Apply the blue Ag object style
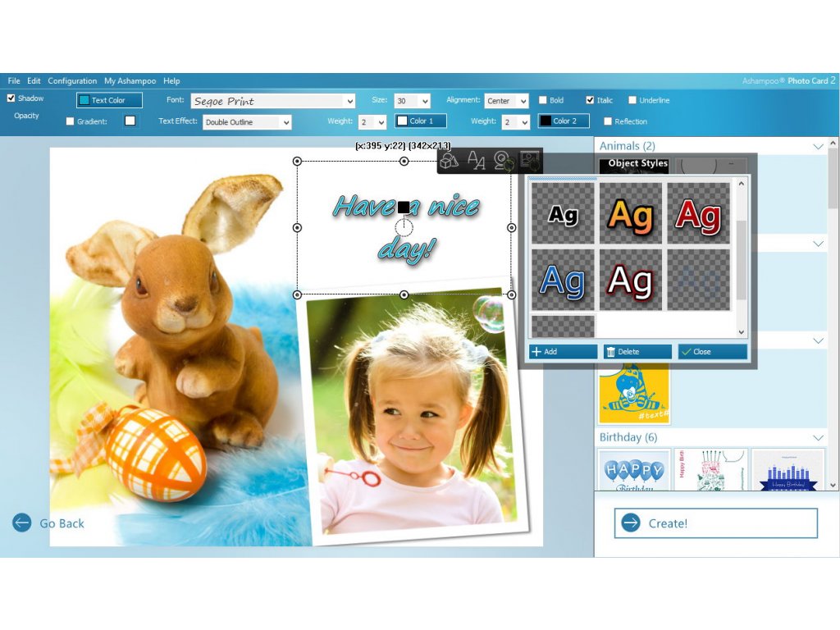 tap(563, 280)
